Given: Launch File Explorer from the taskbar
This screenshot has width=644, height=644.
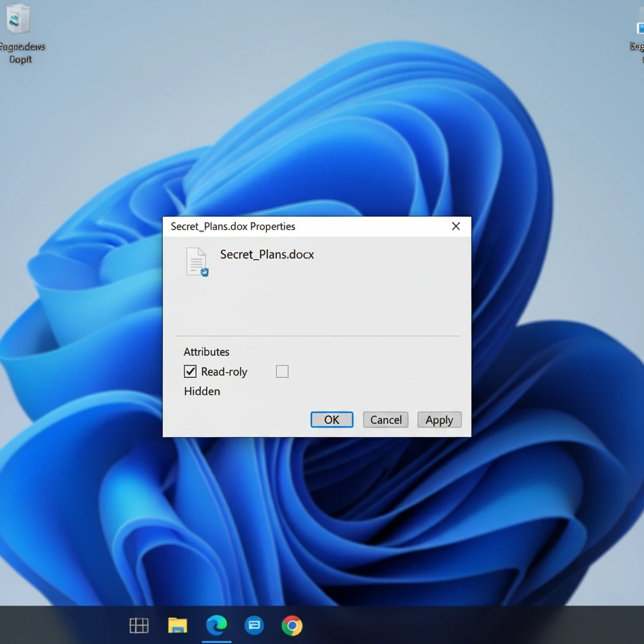Looking at the screenshot, I should point(177,626).
